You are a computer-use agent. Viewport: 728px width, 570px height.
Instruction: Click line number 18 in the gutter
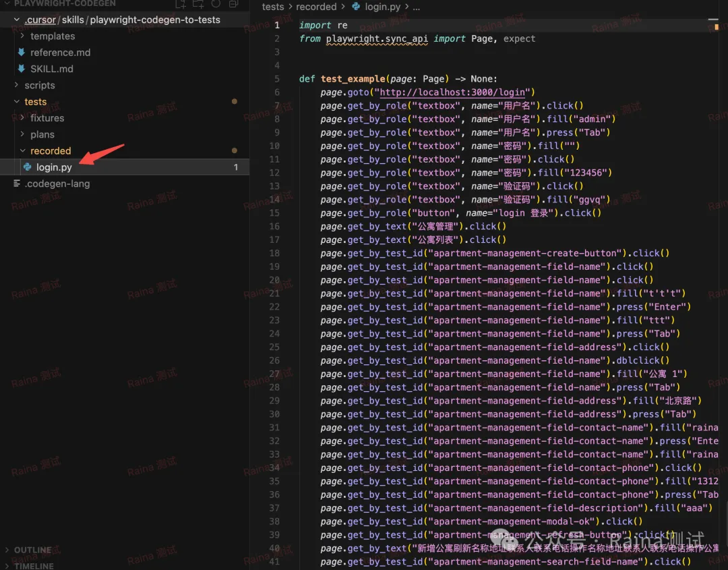[x=274, y=253]
